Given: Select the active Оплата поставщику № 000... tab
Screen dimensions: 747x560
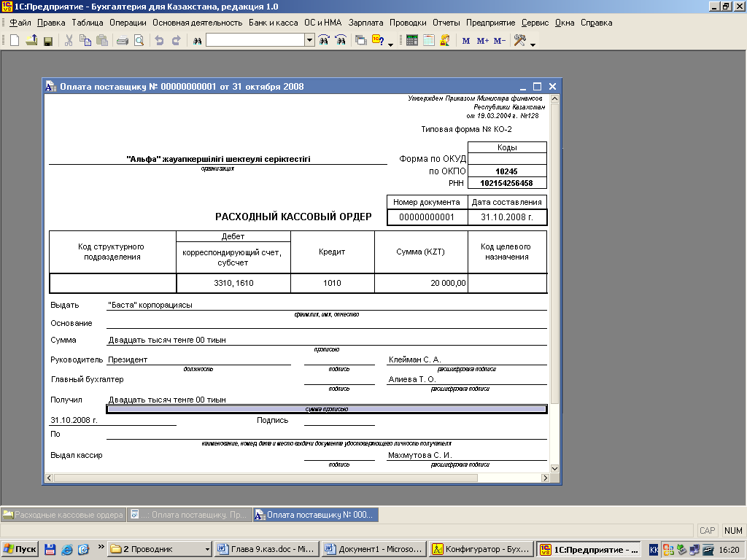Looking at the screenshot, I should (316, 515).
